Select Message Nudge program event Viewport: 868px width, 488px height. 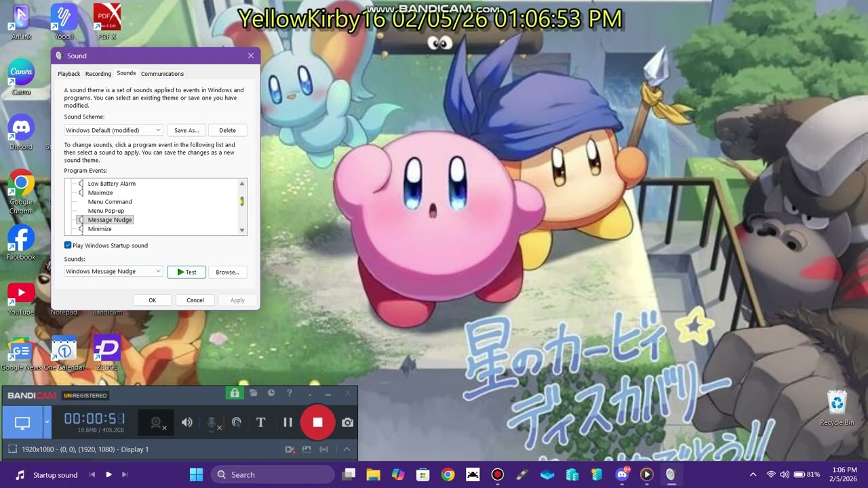(x=110, y=220)
